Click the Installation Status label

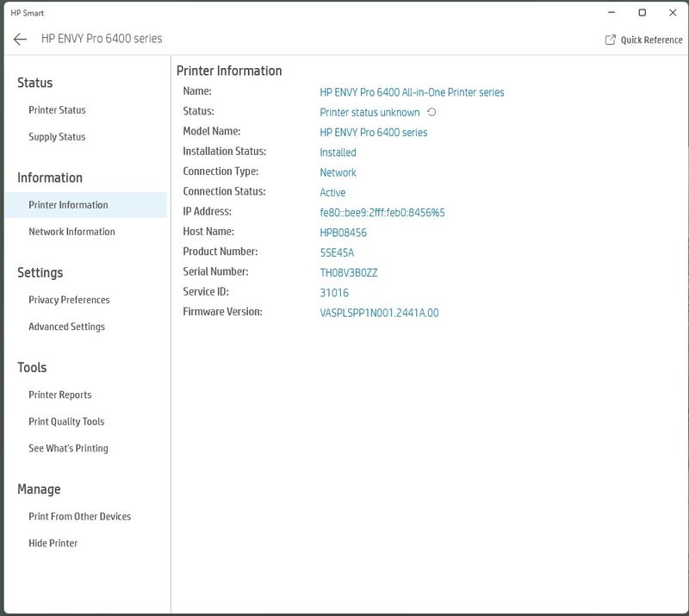(x=225, y=152)
